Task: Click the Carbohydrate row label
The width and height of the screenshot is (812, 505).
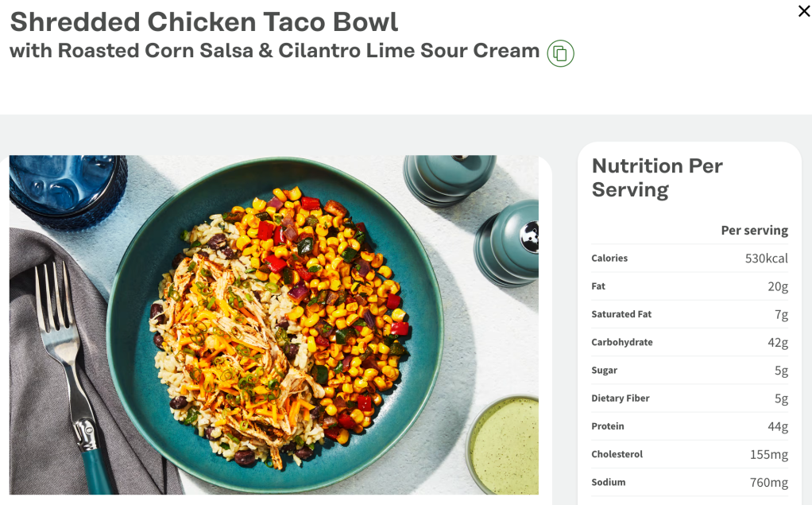Action: click(622, 343)
